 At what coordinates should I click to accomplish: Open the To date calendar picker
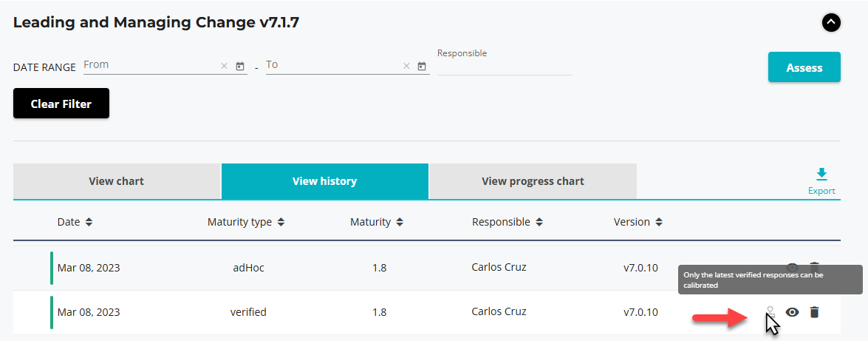(422, 67)
